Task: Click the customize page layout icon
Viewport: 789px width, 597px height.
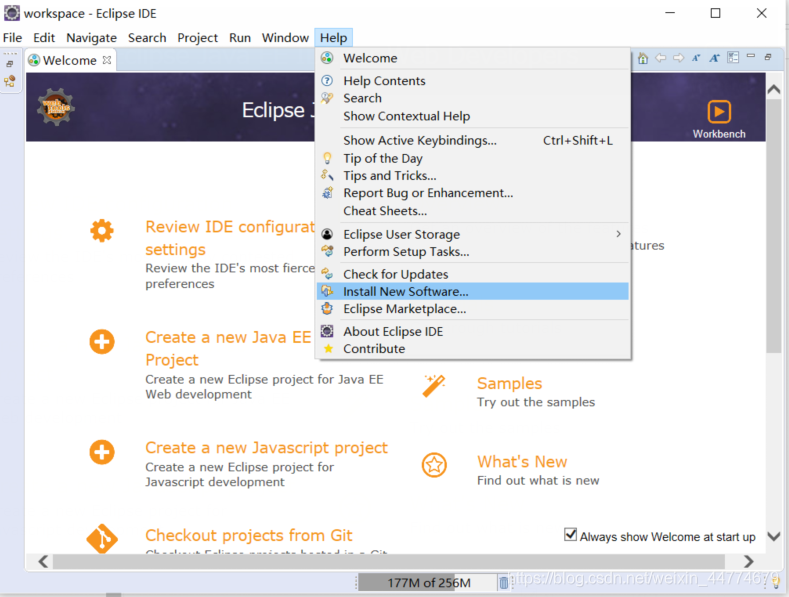Action: 733,58
